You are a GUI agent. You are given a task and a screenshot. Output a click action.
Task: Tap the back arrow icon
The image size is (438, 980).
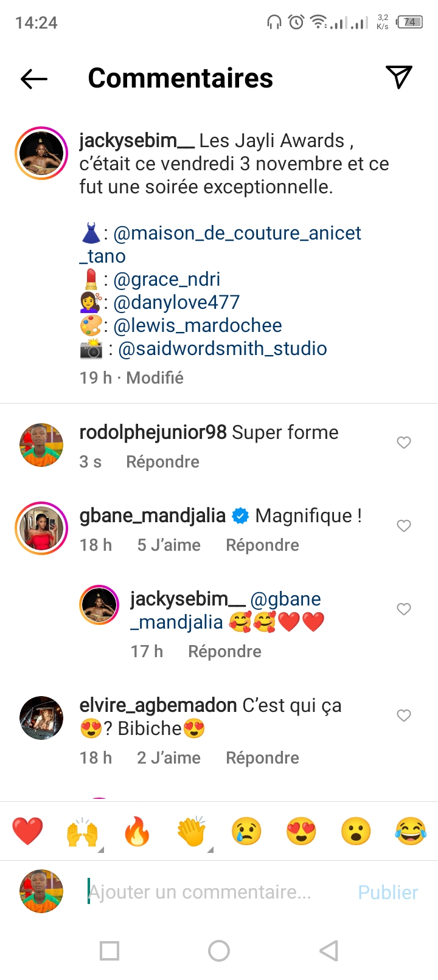(x=34, y=78)
